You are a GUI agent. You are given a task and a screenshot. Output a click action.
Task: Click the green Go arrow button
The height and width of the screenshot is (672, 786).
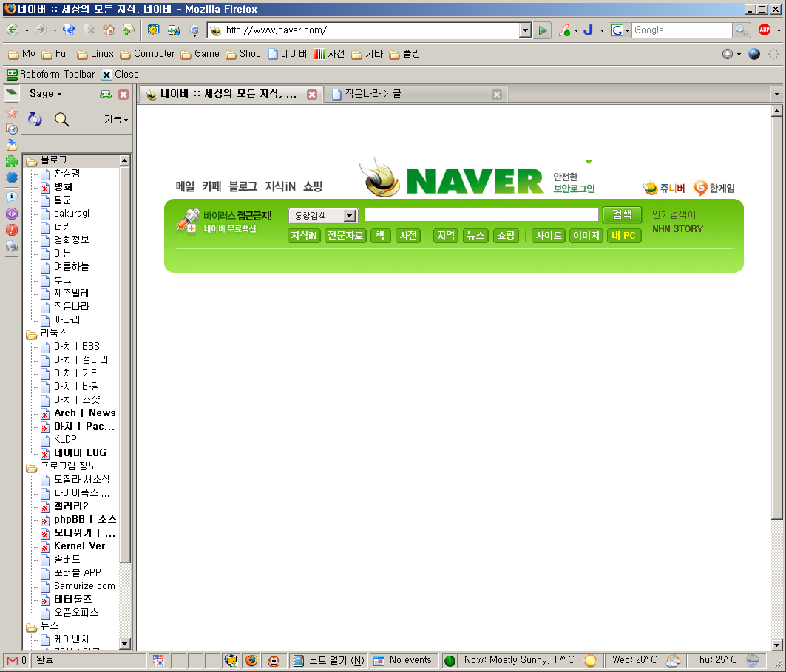pyautogui.click(x=543, y=30)
